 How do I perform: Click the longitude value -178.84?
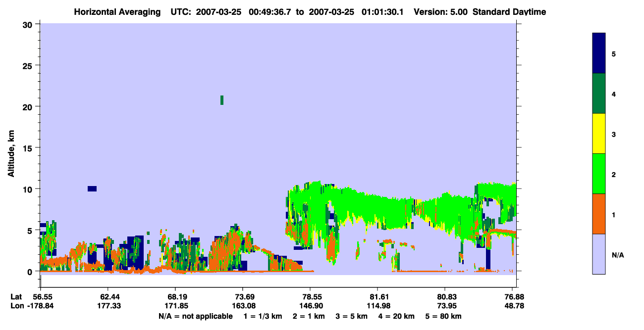[x=40, y=306]
